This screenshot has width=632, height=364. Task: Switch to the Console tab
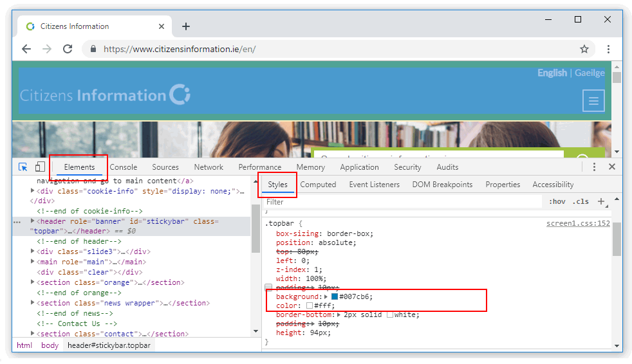point(124,167)
